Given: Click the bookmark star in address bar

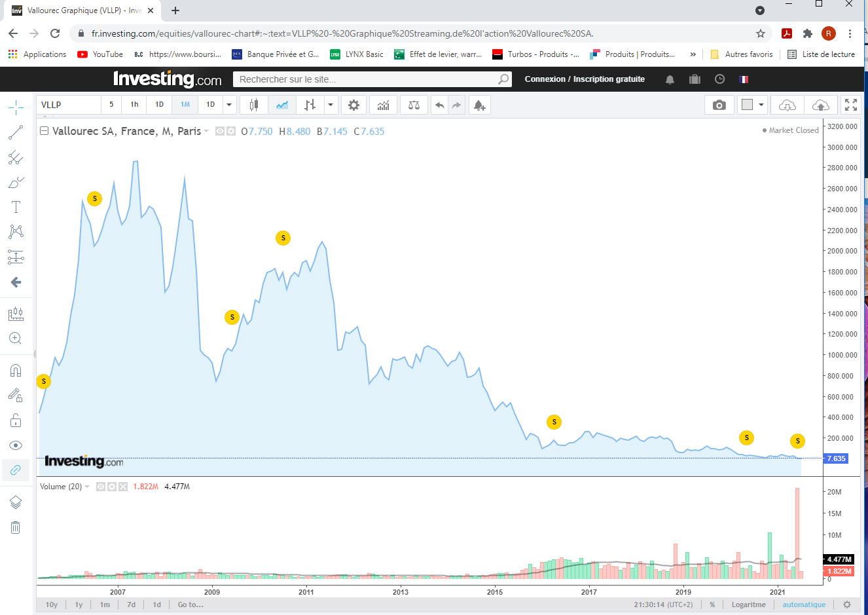Looking at the screenshot, I should [x=761, y=33].
